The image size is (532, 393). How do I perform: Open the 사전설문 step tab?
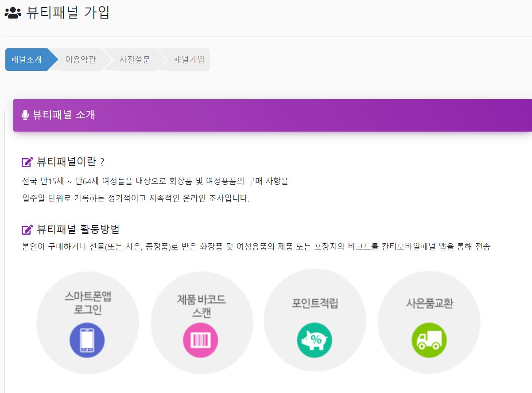coord(135,59)
